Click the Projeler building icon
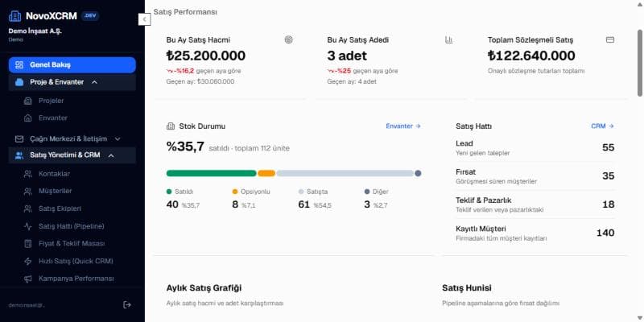 [x=28, y=101]
